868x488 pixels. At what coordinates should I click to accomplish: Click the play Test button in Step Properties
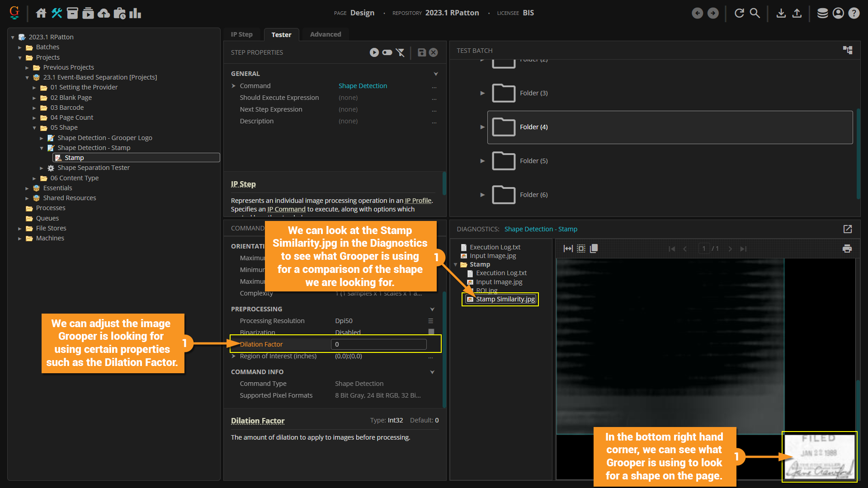(x=374, y=52)
